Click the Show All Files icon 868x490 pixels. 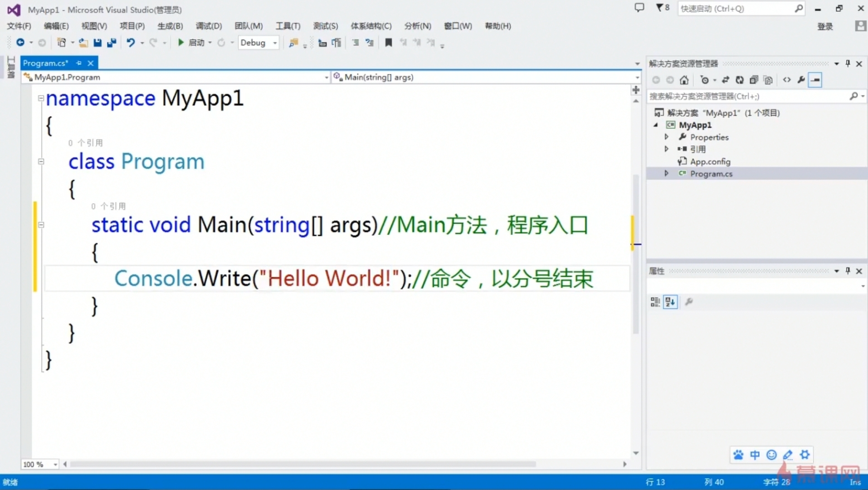[768, 80]
